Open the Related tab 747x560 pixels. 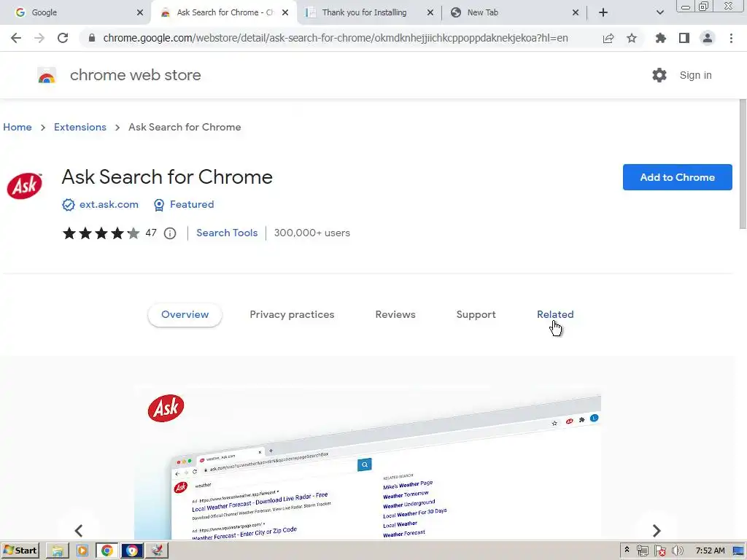[x=555, y=315]
